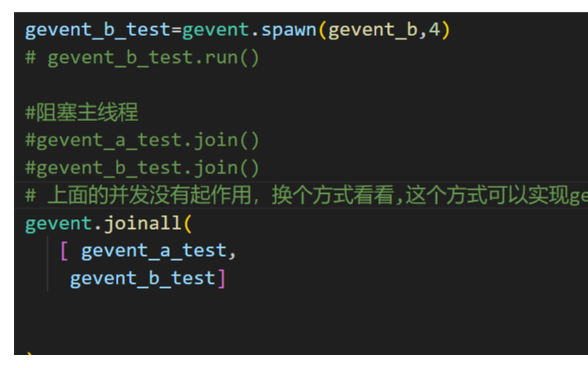Screen dimensions: 588x368
Task: Click the commented gevent_a_test.join() line
Action: 142,141
